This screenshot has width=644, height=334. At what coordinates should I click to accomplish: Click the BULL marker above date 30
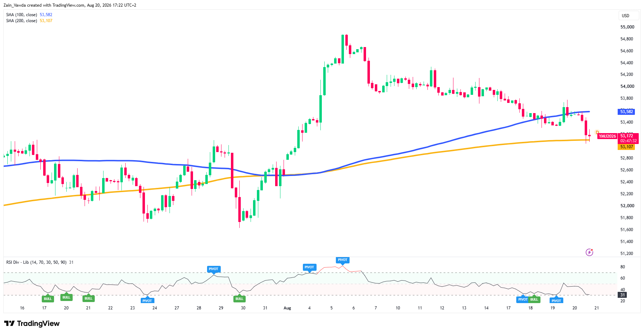click(239, 299)
